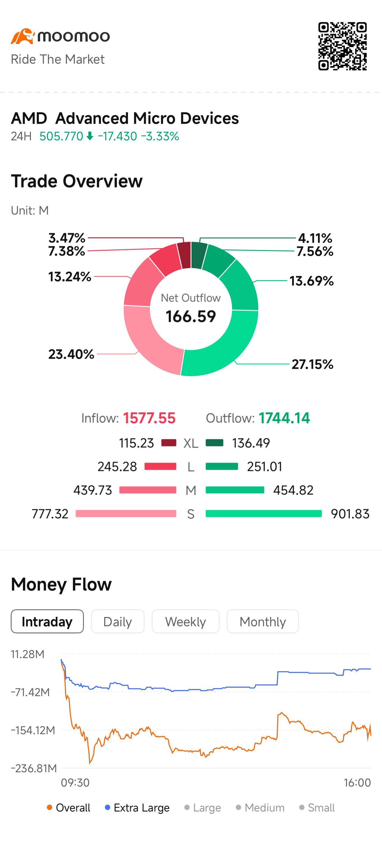This screenshot has height=868, width=382.
Task: Toggle the Small series in legend
Action: tap(317, 808)
